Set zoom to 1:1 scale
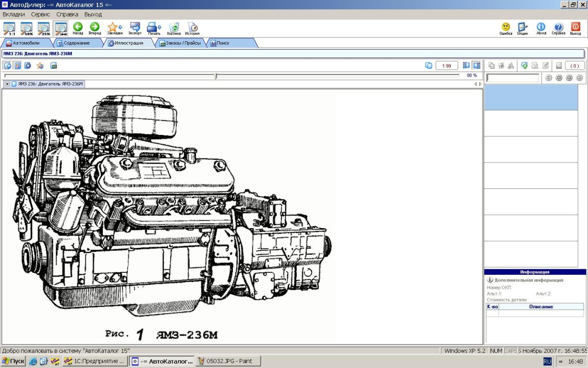This screenshot has width=588, height=368. pyautogui.click(x=9, y=28)
